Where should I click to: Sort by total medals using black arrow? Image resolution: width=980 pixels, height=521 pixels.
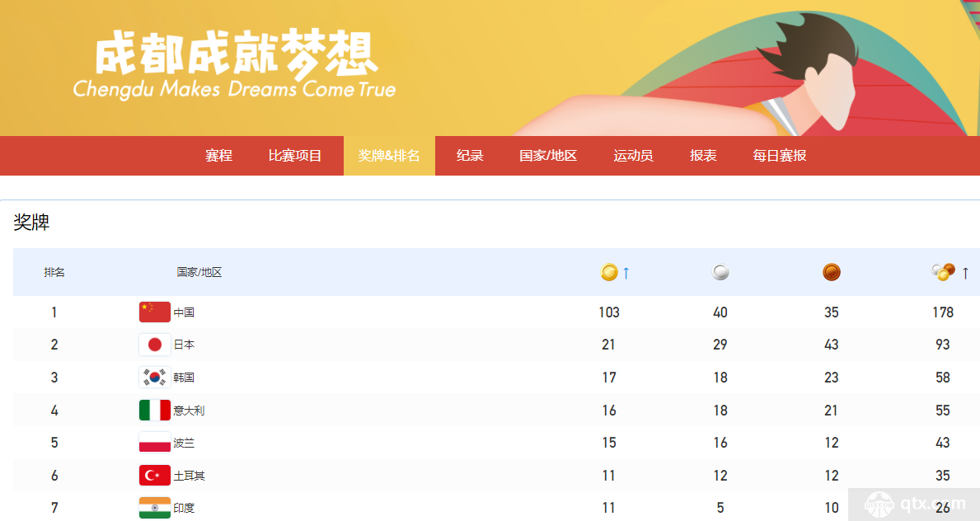pos(966,273)
